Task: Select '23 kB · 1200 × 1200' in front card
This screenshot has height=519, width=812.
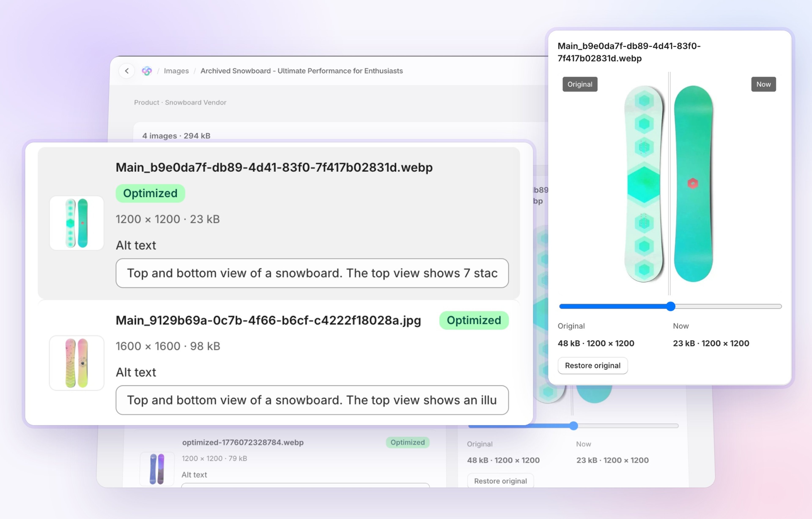Action: 711,344
